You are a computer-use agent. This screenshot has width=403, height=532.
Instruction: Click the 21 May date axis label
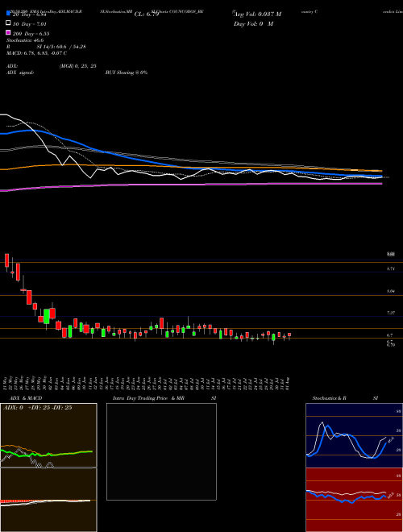point(6,382)
